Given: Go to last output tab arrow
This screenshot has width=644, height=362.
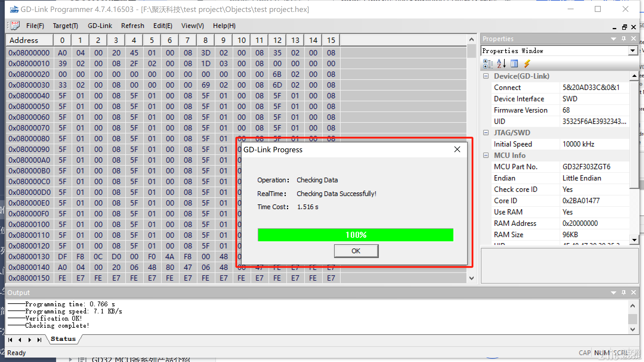Looking at the screenshot, I should (39, 340).
